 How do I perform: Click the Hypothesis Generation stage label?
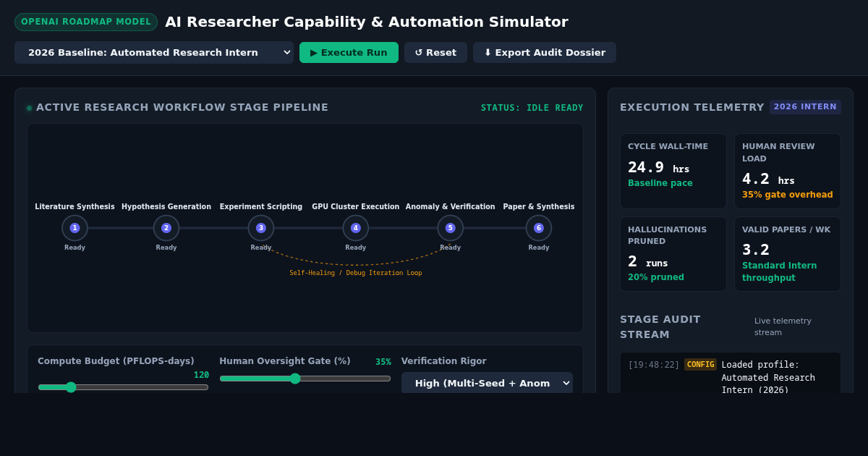pos(166,207)
